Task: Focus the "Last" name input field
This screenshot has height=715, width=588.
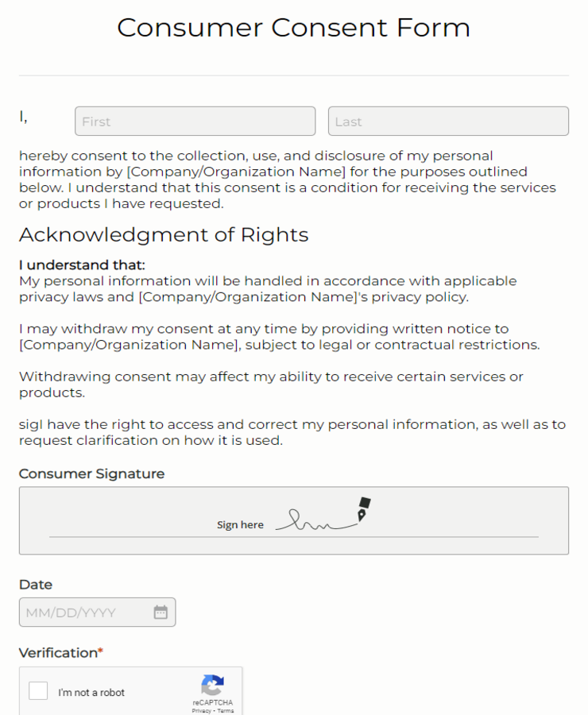Action: point(448,121)
